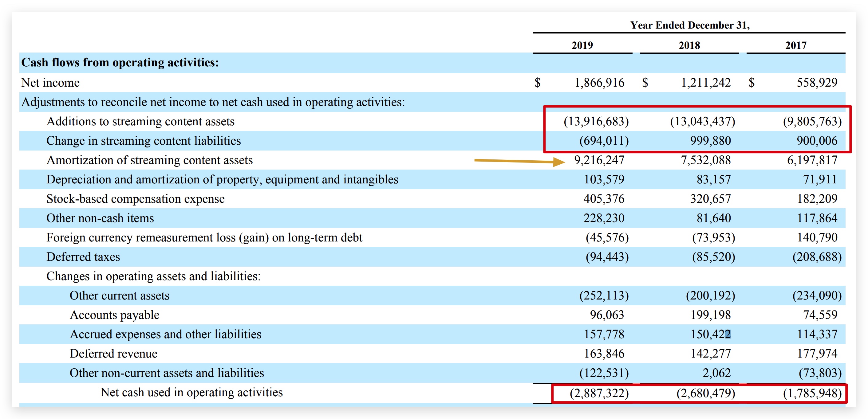868x419 pixels.
Task: Select the 2019 amortization value 9,216,247
Action: [599, 160]
